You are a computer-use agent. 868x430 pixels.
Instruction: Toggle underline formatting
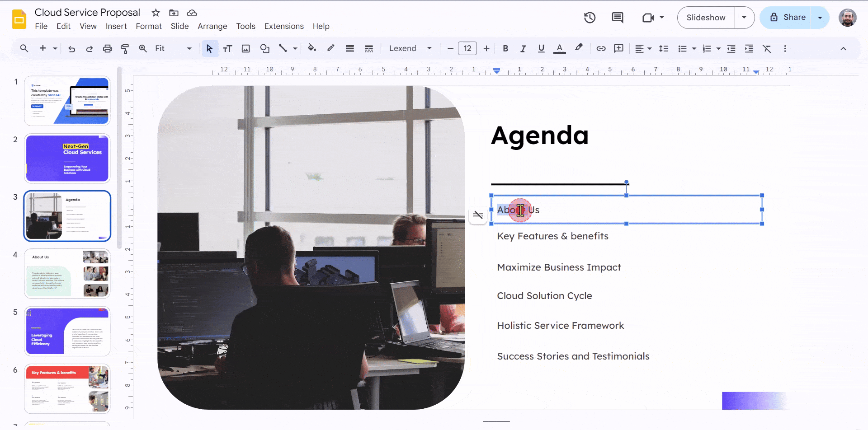point(541,48)
